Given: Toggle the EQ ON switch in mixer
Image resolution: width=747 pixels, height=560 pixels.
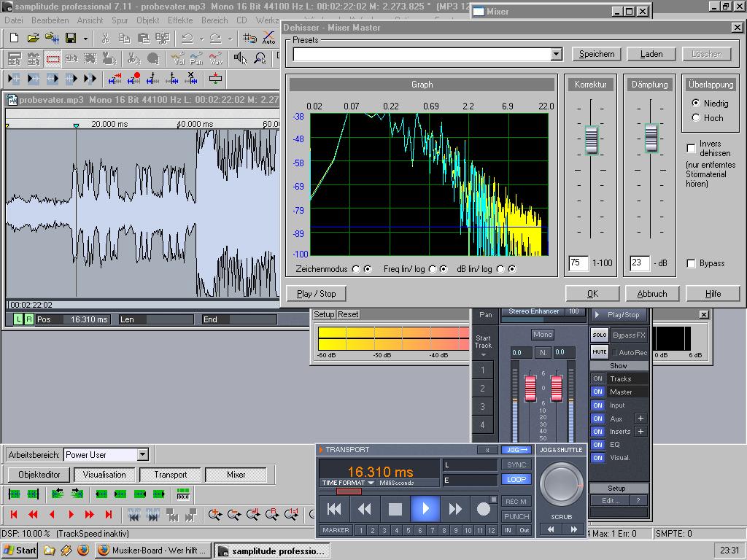Looking at the screenshot, I should coord(597,445).
